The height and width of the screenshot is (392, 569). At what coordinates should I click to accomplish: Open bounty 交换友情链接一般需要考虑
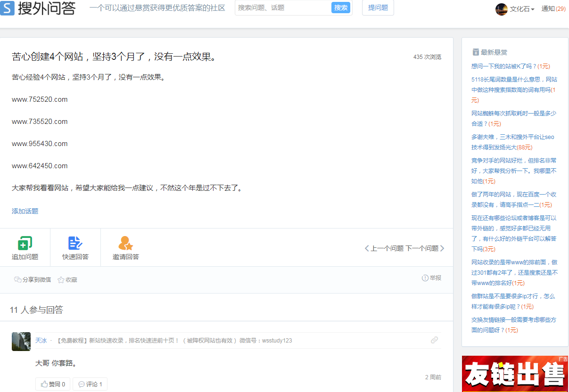[514, 325]
